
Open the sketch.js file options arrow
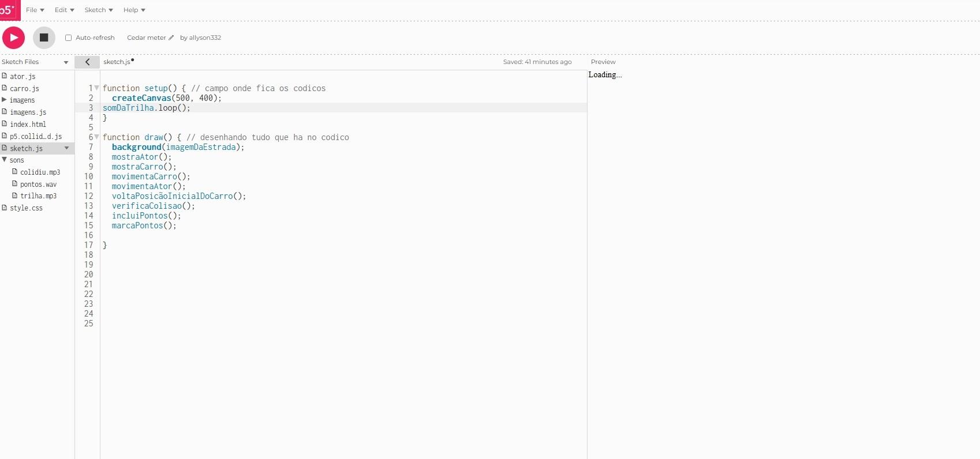click(x=66, y=148)
